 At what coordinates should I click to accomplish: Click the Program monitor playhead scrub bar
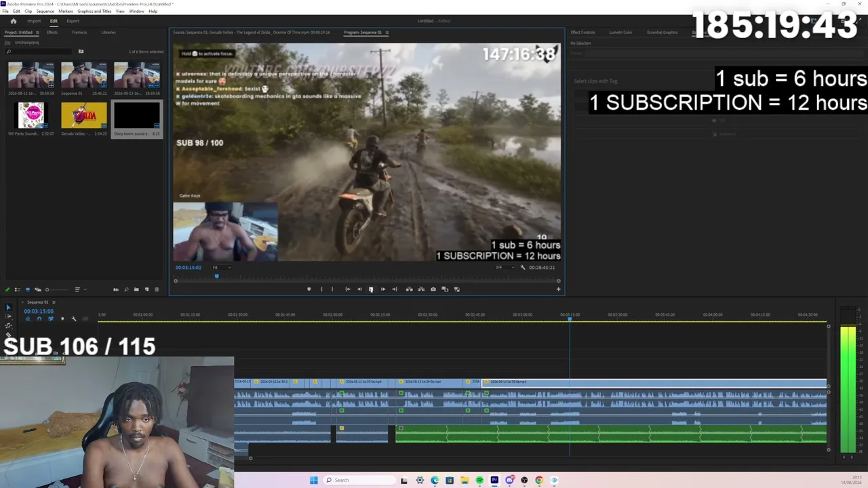pos(367,277)
